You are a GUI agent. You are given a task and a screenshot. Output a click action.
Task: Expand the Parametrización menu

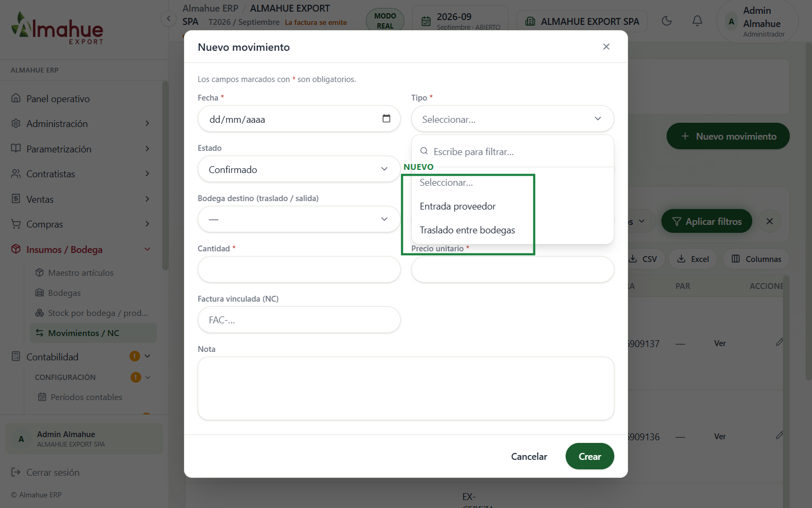81,149
